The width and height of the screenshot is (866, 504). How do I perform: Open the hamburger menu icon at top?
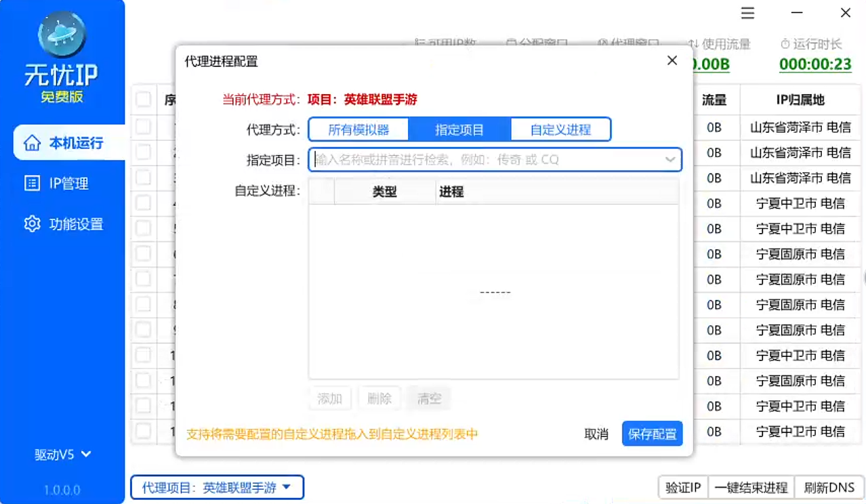coord(747,13)
